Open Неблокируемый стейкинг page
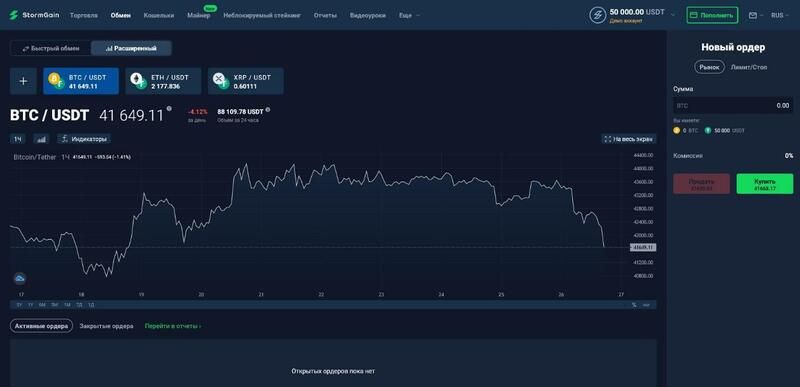The height and width of the screenshot is (387, 800). [x=262, y=15]
